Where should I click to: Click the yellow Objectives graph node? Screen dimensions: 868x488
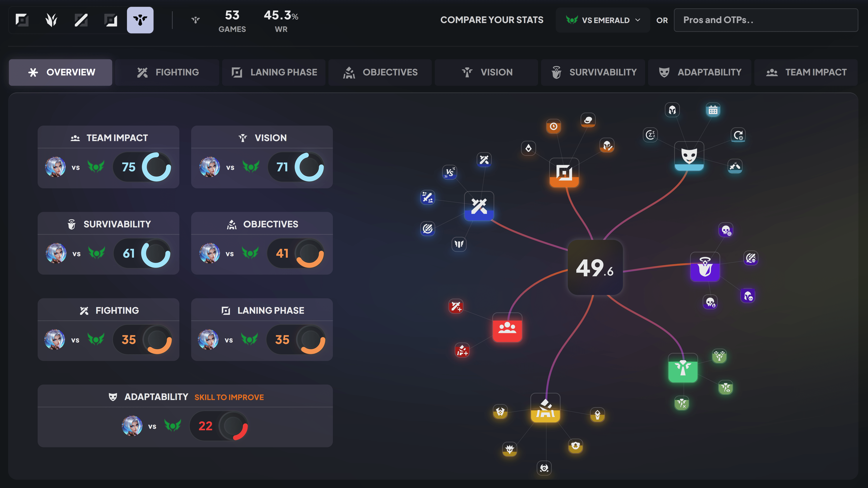tap(545, 408)
